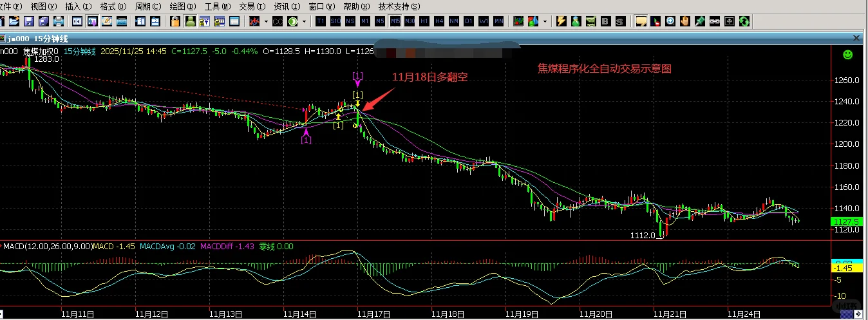This screenshot has width=868, height=320.
Task: Click the S toolbar icon
Action: (x=619, y=21)
